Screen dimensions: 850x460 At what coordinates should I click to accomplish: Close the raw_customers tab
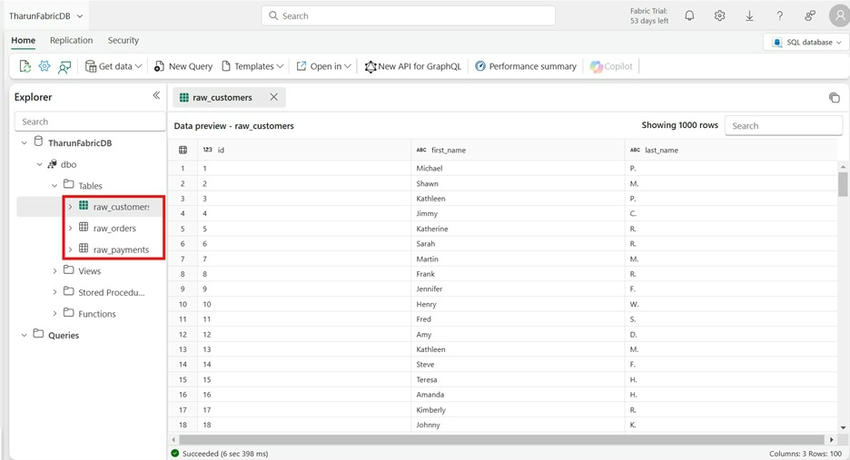(x=274, y=97)
